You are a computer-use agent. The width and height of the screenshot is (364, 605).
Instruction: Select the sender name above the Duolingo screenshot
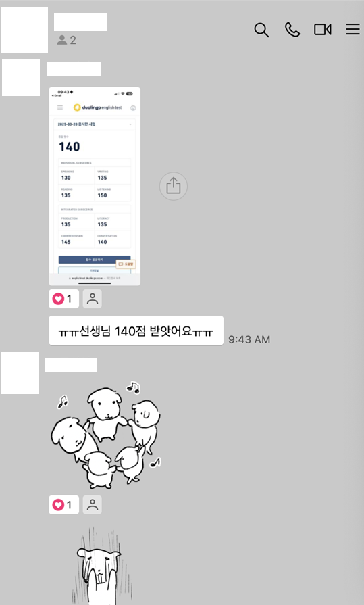(x=74, y=69)
